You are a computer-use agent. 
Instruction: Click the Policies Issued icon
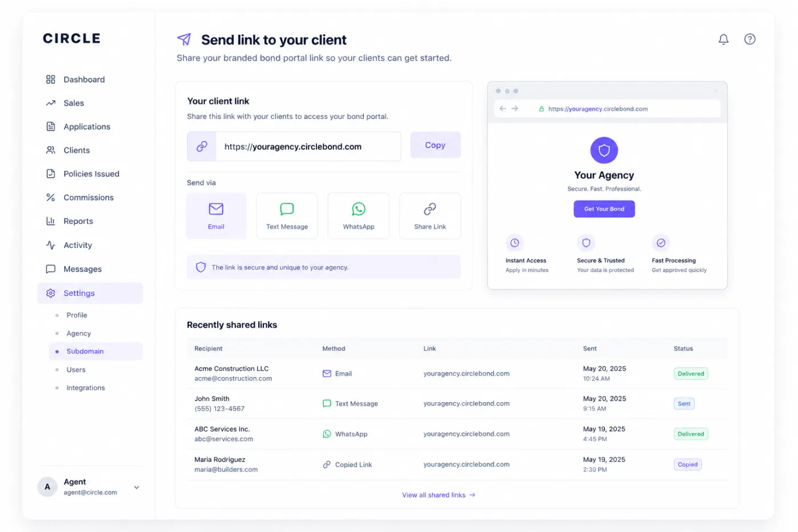click(51, 174)
